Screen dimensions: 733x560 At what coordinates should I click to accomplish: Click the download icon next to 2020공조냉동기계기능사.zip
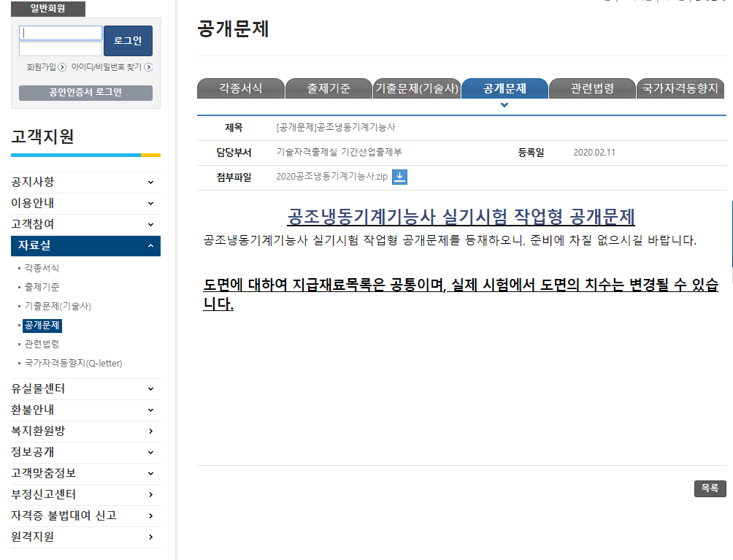[x=399, y=177]
